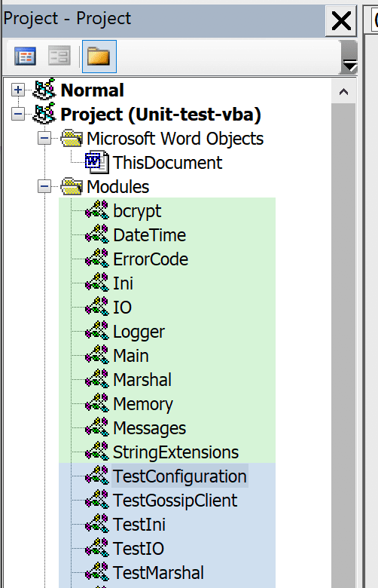Expand the Normal project node
378x588 pixels.
click(18, 90)
